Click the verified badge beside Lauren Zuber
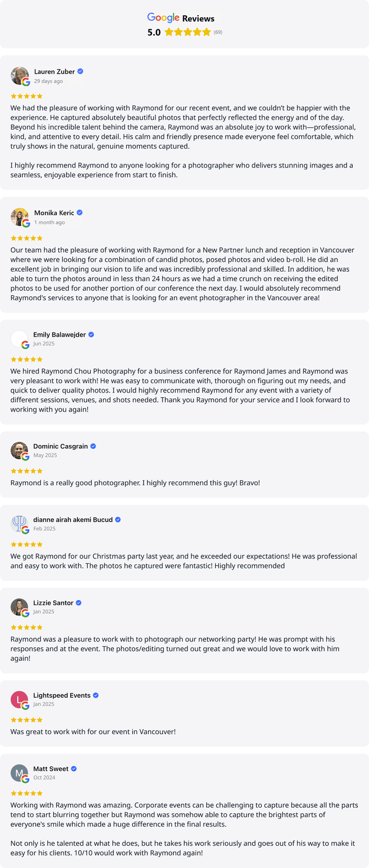The image size is (369, 868). coord(80,72)
